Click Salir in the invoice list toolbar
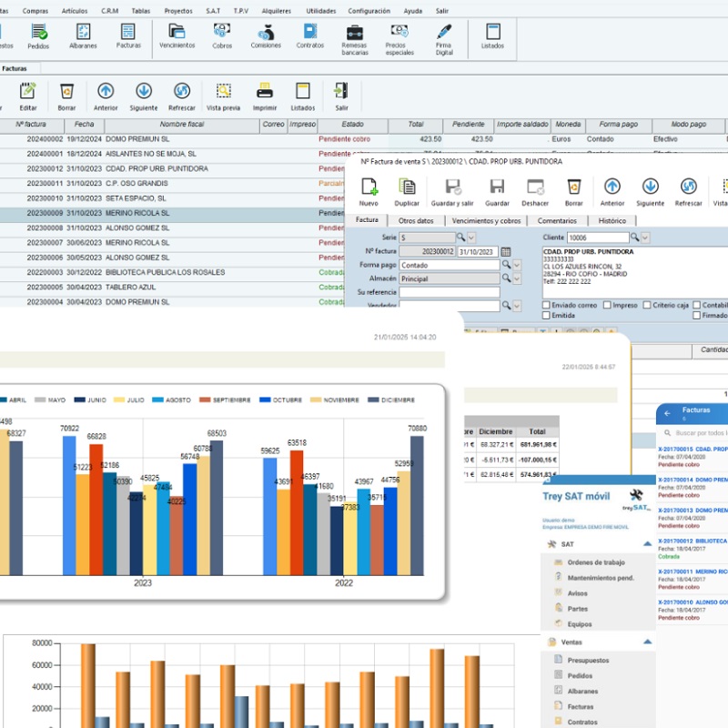The height and width of the screenshot is (728, 728). click(342, 96)
